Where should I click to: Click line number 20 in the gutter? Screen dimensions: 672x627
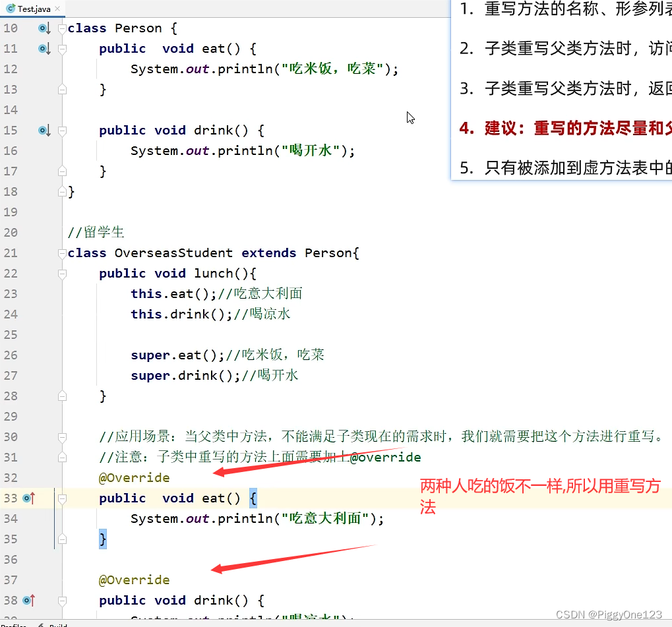pyautogui.click(x=11, y=233)
